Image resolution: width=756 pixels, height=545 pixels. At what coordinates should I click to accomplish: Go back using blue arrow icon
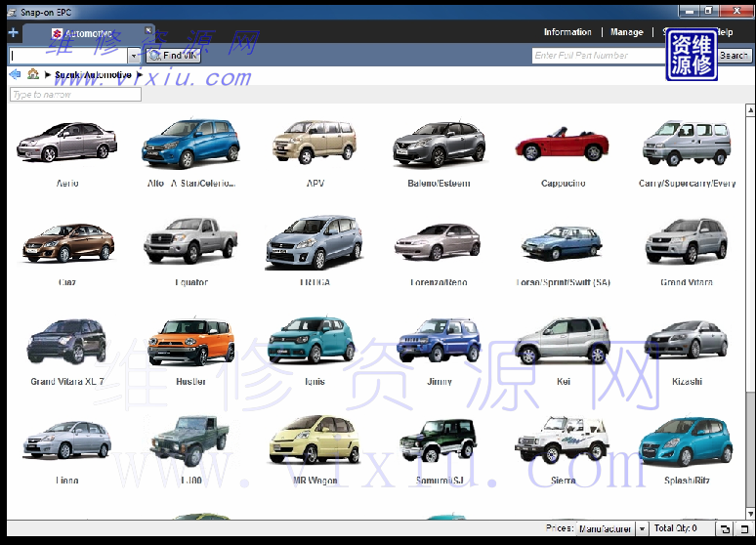(x=15, y=74)
